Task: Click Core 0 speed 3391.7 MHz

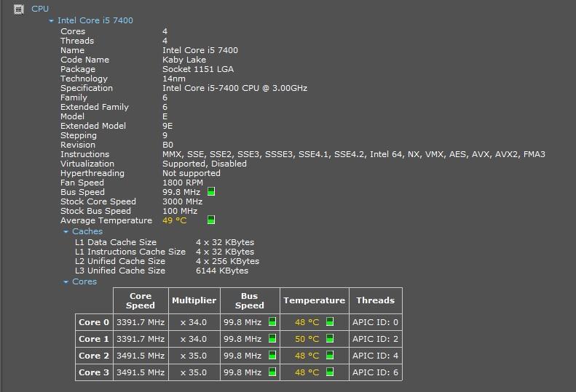Action: pos(141,322)
